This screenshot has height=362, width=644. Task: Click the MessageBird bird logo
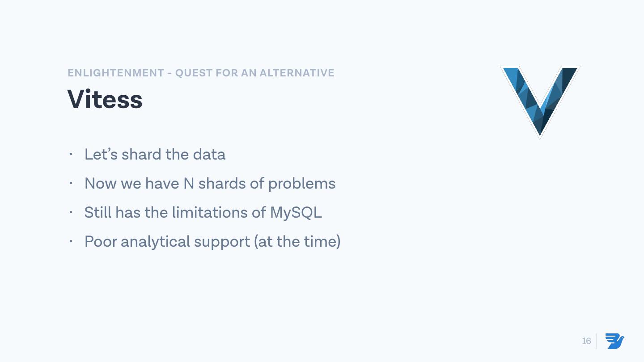(615, 341)
